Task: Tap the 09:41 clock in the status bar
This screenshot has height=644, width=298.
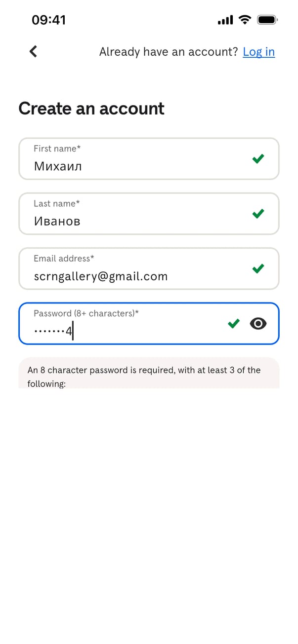Action: click(x=48, y=20)
